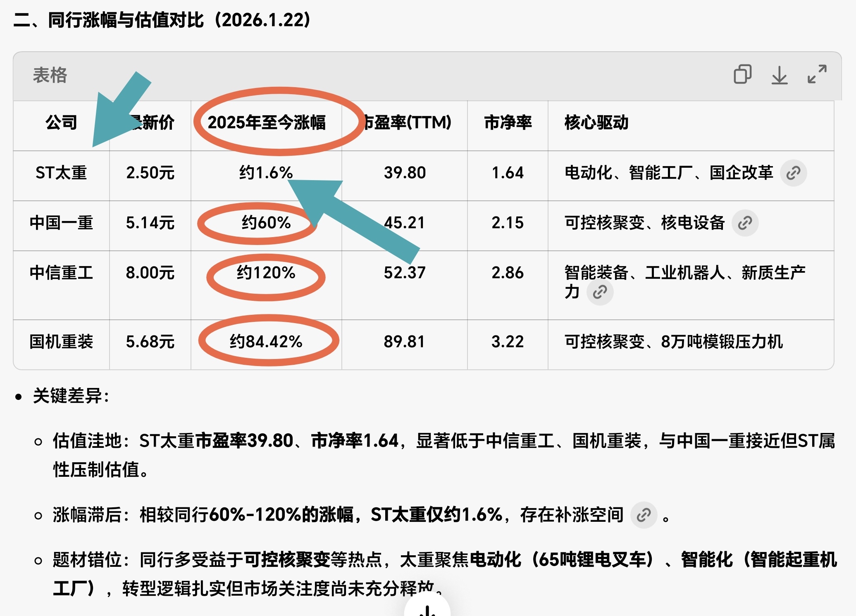Expand table to fullscreen view
The height and width of the screenshot is (616, 856).
coord(817,74)
